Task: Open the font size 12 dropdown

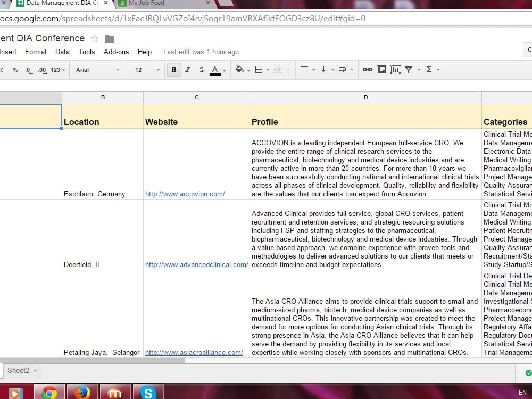Action: click(147, 70)
